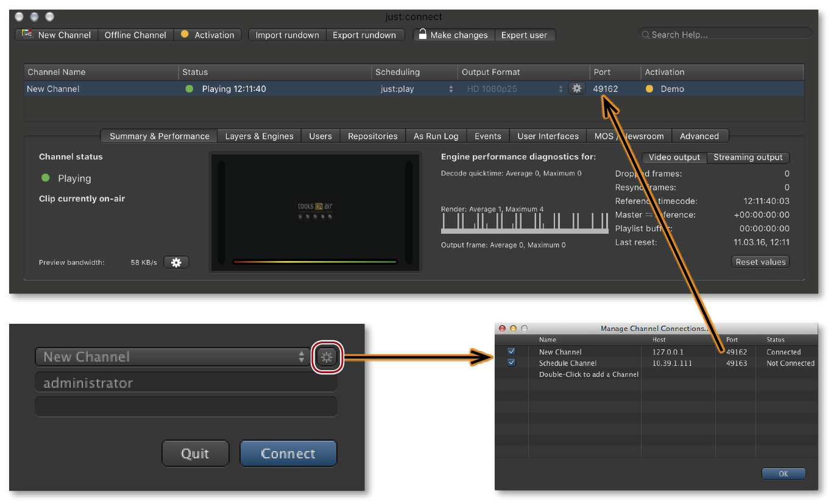Open the Advanced tab
831x504 pixels.
[x=699, y=136]
